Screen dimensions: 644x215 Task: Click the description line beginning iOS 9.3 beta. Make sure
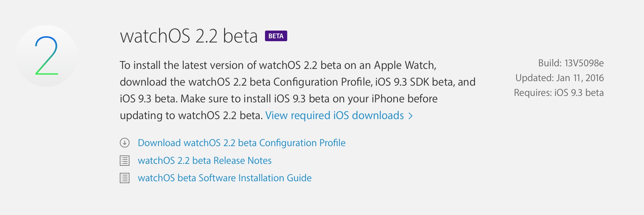click(x=279, y=99)
